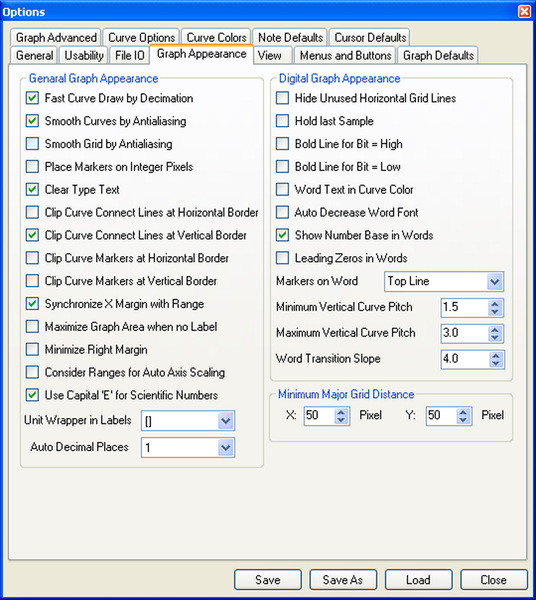The width and height of the screenshot is (536, 600).
Task: Click the Load button
Action: [418, 580]
